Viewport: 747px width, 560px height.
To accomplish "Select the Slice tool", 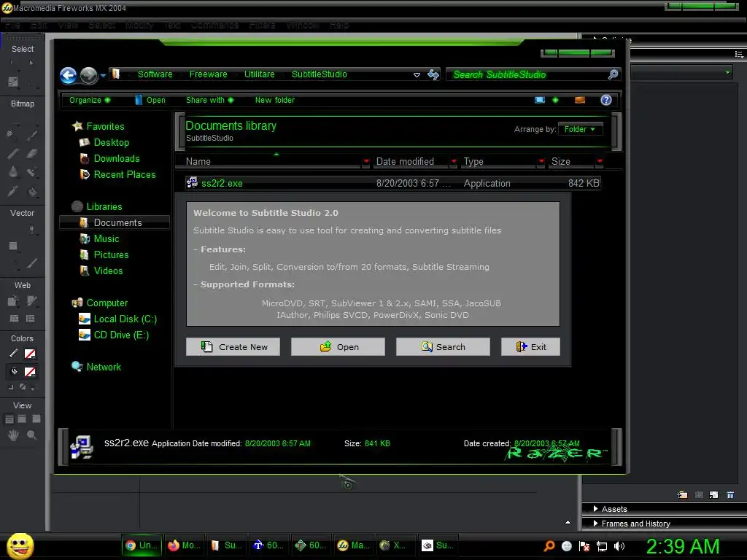I will point(32,301).
